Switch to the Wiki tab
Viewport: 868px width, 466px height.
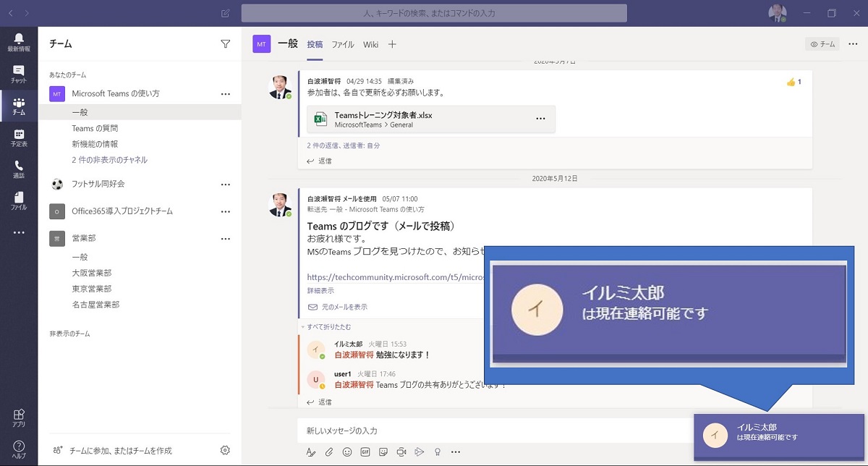371,44
